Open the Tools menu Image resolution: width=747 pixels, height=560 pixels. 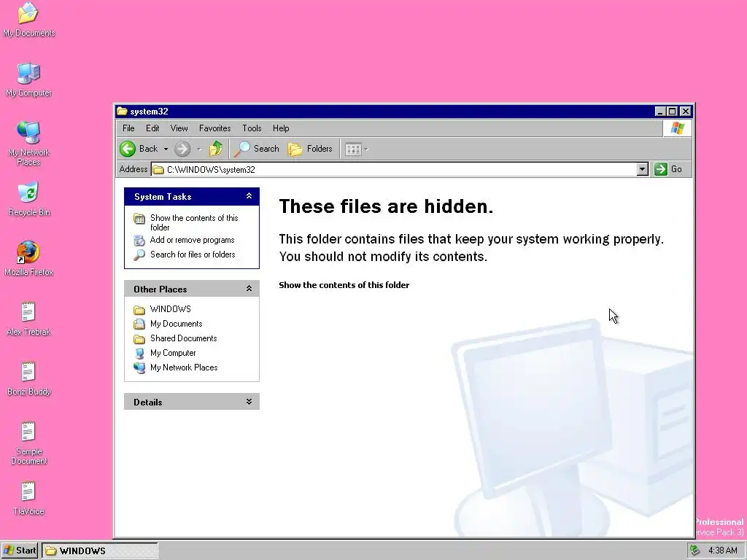[x=252, y=128]
